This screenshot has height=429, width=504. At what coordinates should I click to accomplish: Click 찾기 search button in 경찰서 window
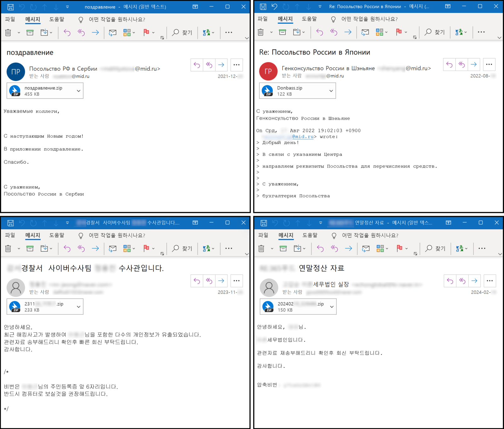pyautogui.click(x=182, y=249)
